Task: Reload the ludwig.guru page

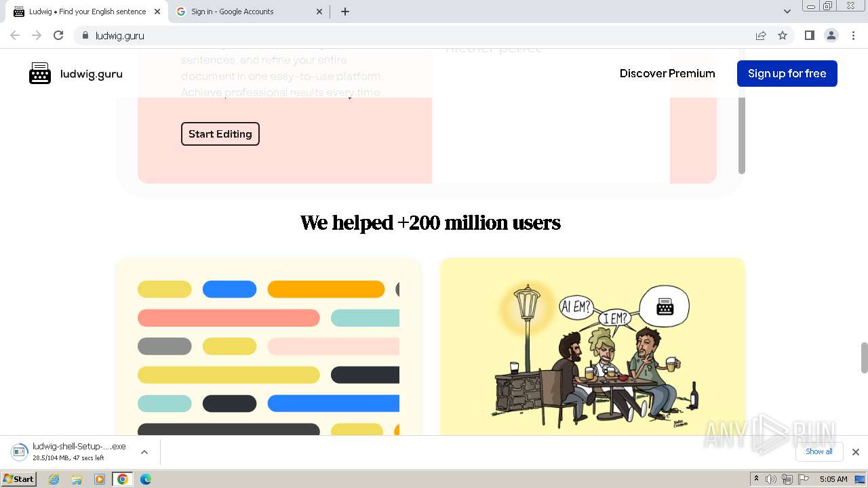Action: click(x=58, y=35)
